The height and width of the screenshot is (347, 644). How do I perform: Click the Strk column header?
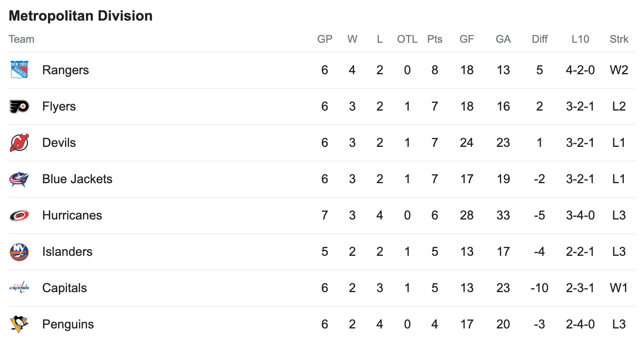coord(619,39)
